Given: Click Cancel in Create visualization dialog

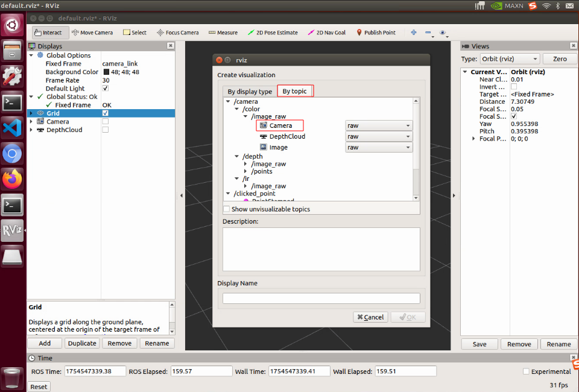Looking at the screenshot, I should click(x=370, y=317).
